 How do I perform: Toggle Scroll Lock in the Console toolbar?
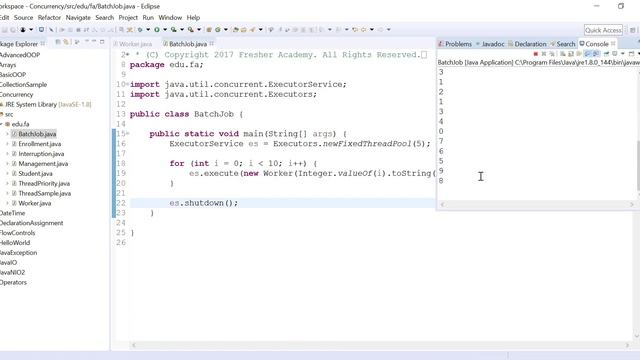point(571,54)
